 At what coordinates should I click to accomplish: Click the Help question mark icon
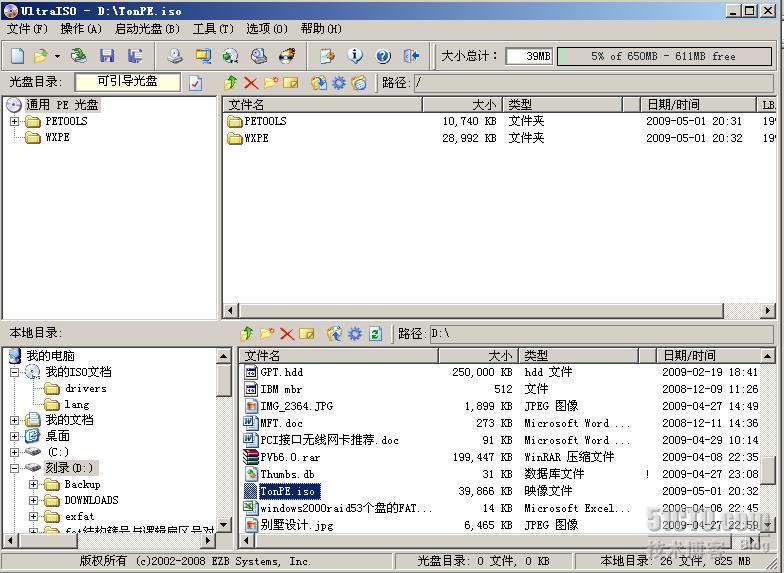(x=383, y=56)
